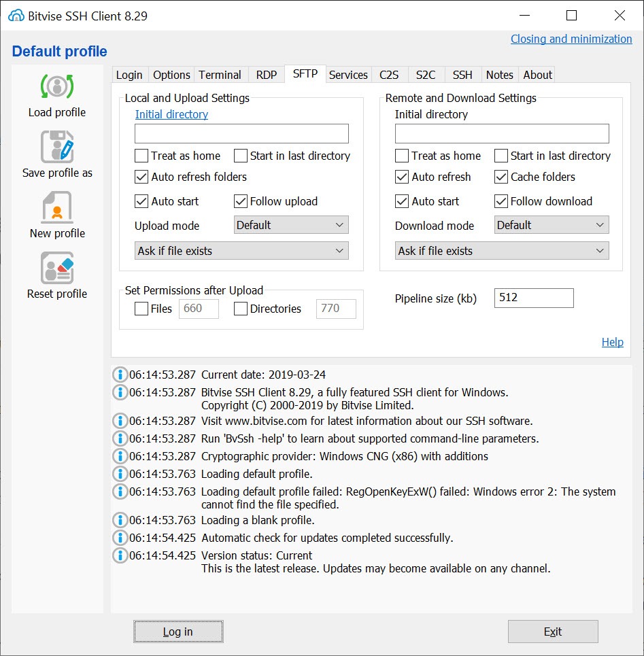The image size is (644, 656).
Task: Uncheck the Follow download checkbox
Action: click(x=501, y=201)
